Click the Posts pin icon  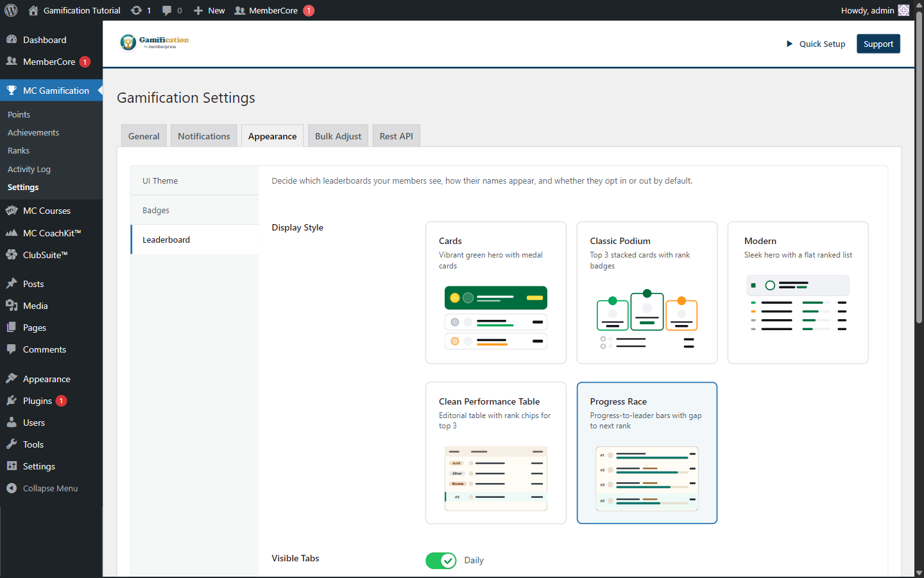12,283
